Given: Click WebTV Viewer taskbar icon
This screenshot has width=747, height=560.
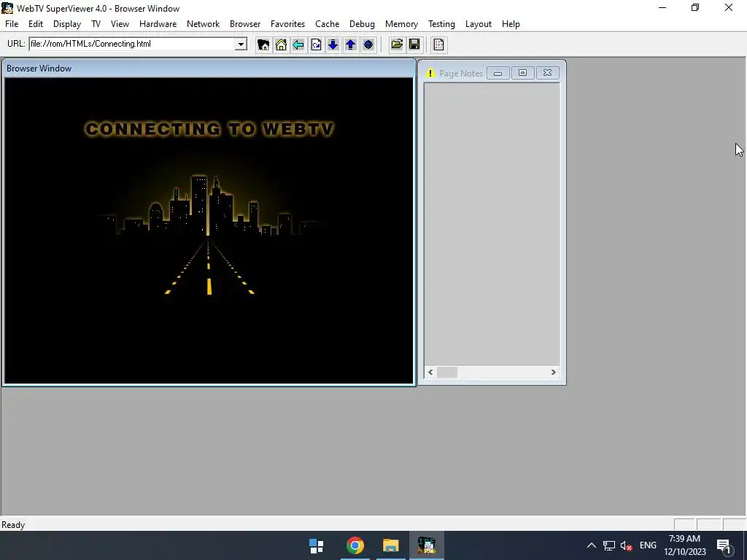Looking at the screenshot, I should click(x=427, y=545).
